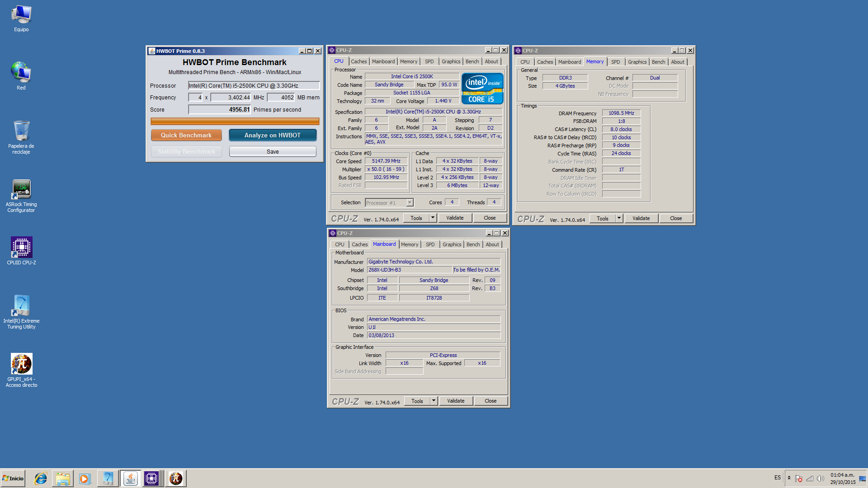Viewport: 868px width, 488px height.
Task: Expand Processor #1 selection dropdown
Action: click(410, 203)
